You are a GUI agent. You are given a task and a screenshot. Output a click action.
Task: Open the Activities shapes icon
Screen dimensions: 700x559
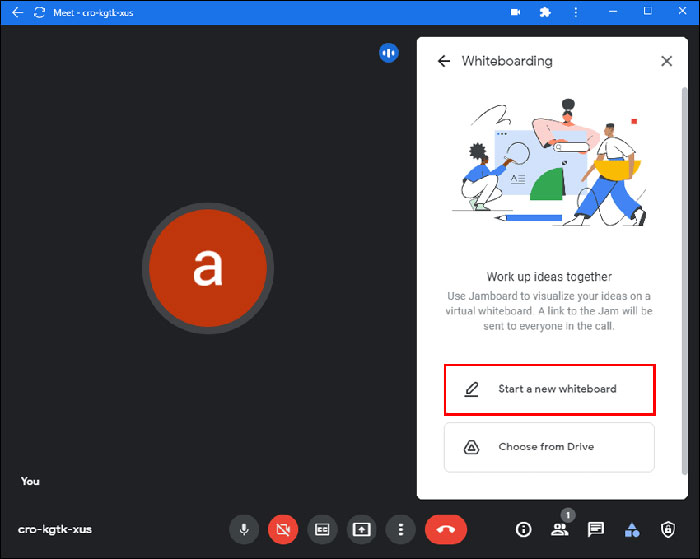631,529
